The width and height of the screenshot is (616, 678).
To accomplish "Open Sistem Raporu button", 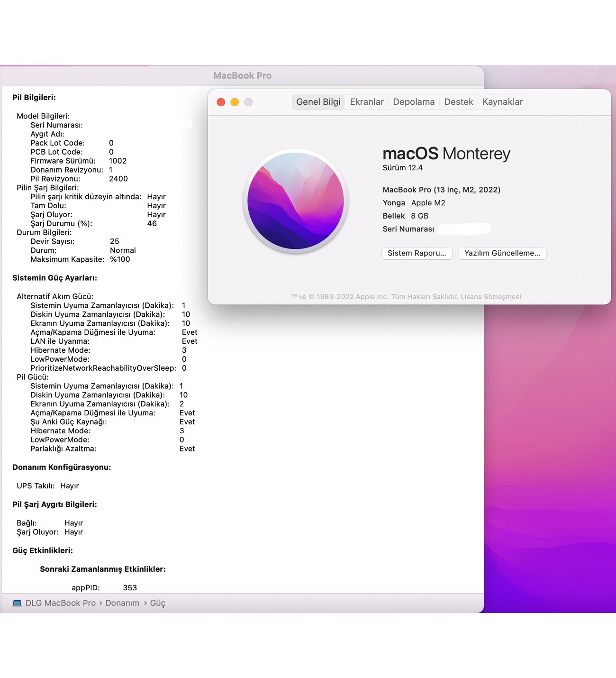I will pos(417,253).
